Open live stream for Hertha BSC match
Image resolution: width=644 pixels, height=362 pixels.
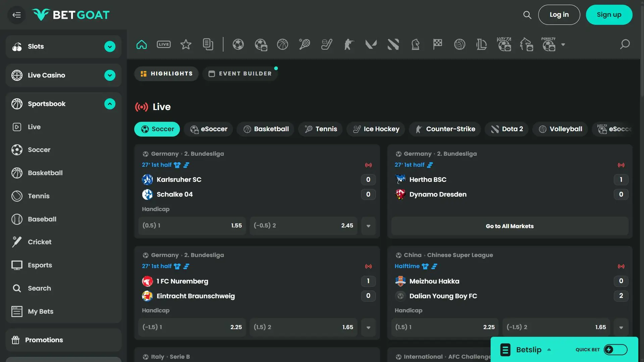pyautogui.click(x=621, y=165)
